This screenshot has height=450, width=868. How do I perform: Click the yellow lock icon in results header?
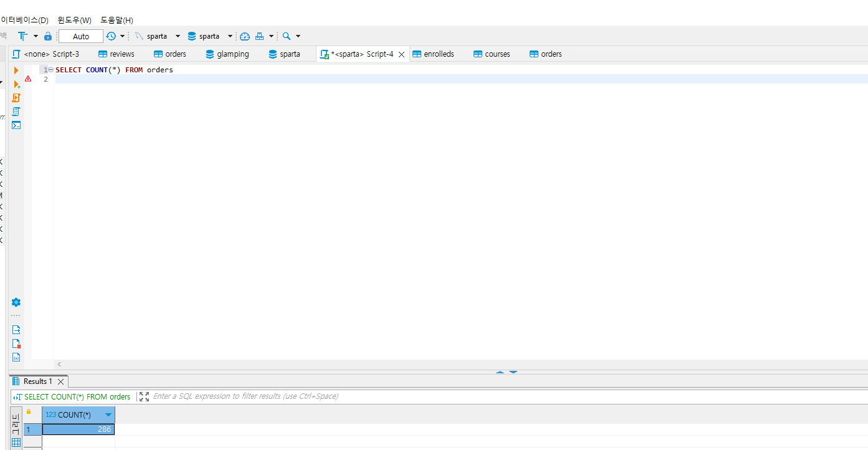click(28, 411)
